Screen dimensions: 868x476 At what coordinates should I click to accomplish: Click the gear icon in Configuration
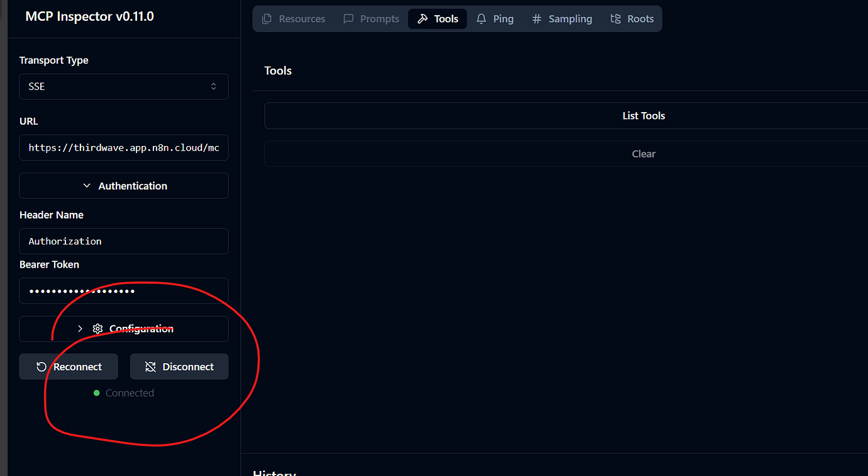(97, 329)
